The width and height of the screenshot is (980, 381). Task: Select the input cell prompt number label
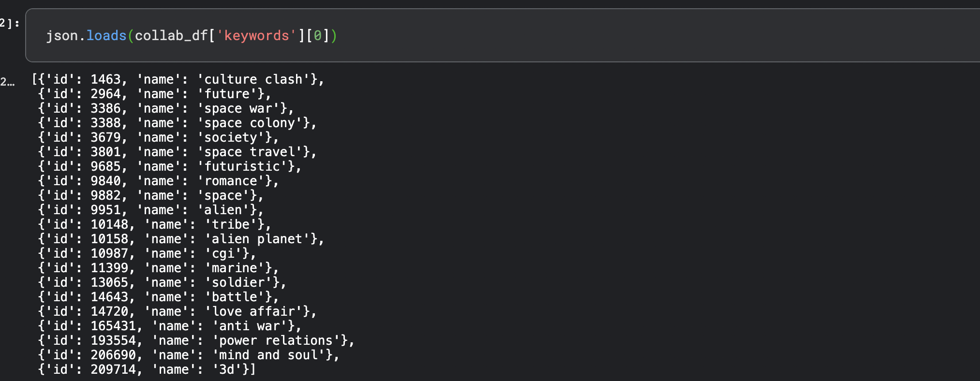tap(10, 23)
